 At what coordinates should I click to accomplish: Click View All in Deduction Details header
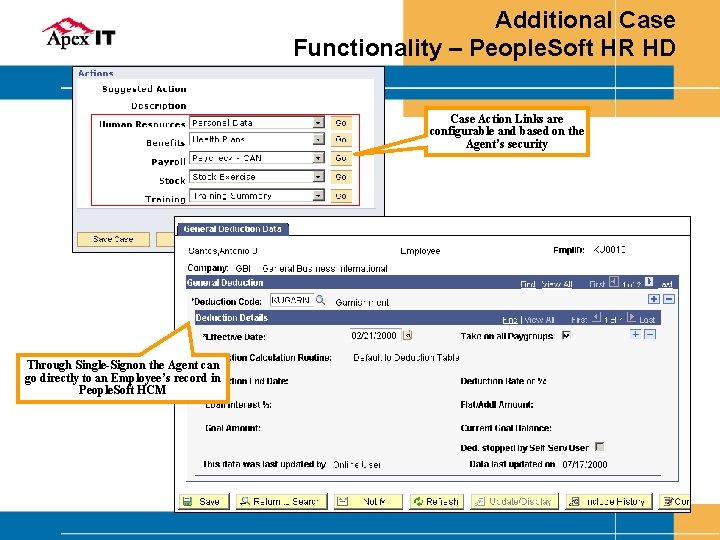[539, 320]
